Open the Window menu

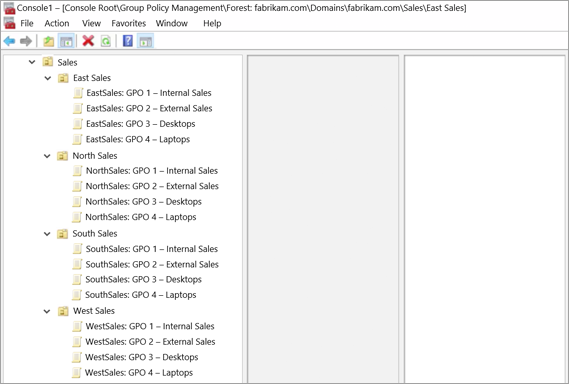(172, 23)
